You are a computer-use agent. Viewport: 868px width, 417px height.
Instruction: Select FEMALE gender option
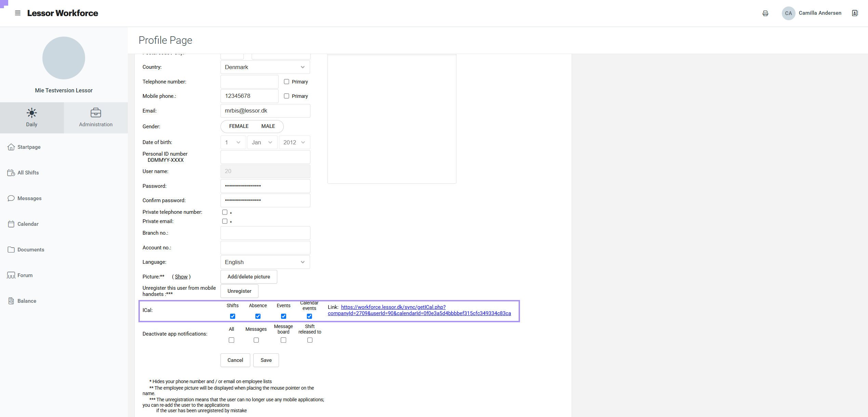tap(239, 126)
